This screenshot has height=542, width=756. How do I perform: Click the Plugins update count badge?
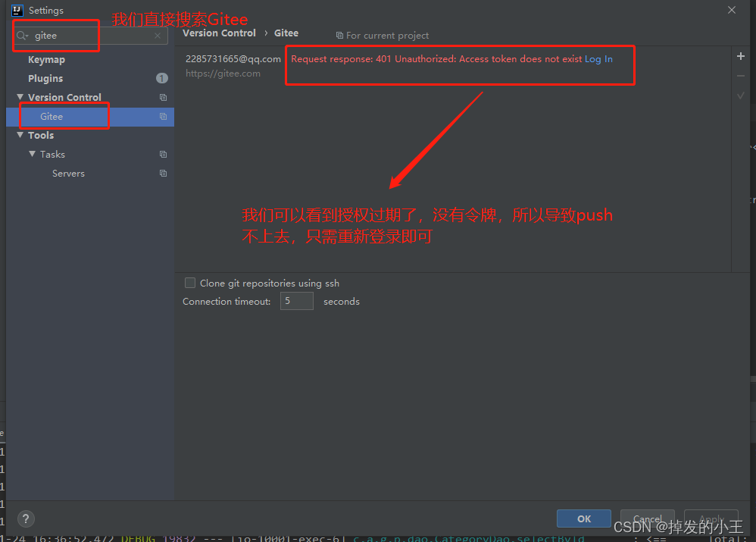[161, 78]
